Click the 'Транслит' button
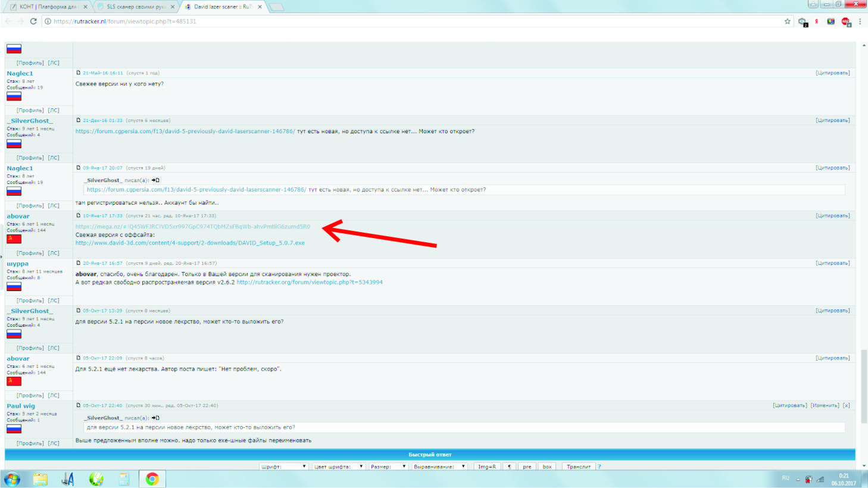The image size is (868, 488). (579, 467)
